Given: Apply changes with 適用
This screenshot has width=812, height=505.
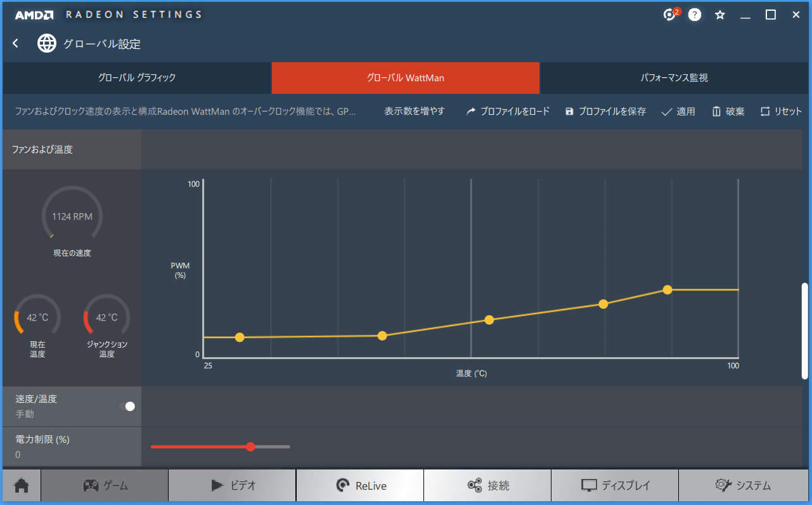Looking at the screenshot, I should pos(678,111).
